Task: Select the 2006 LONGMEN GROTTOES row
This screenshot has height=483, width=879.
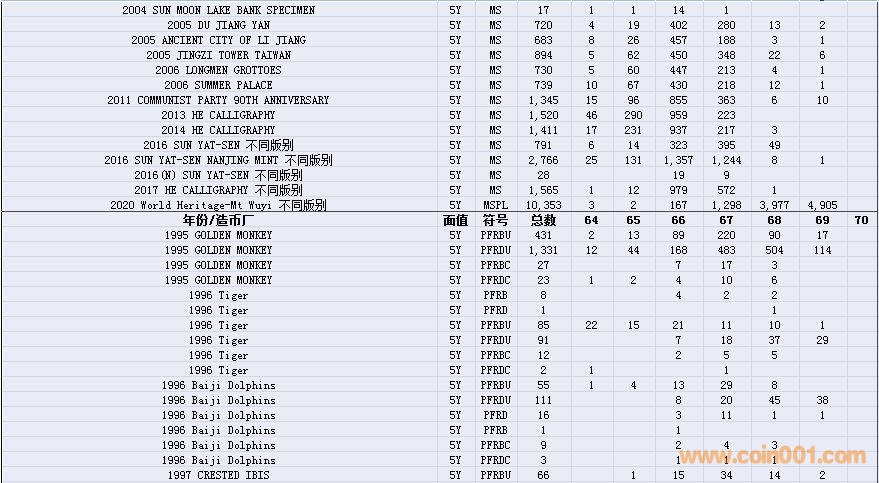Action: pyautogui.click(x=218, y=70)
